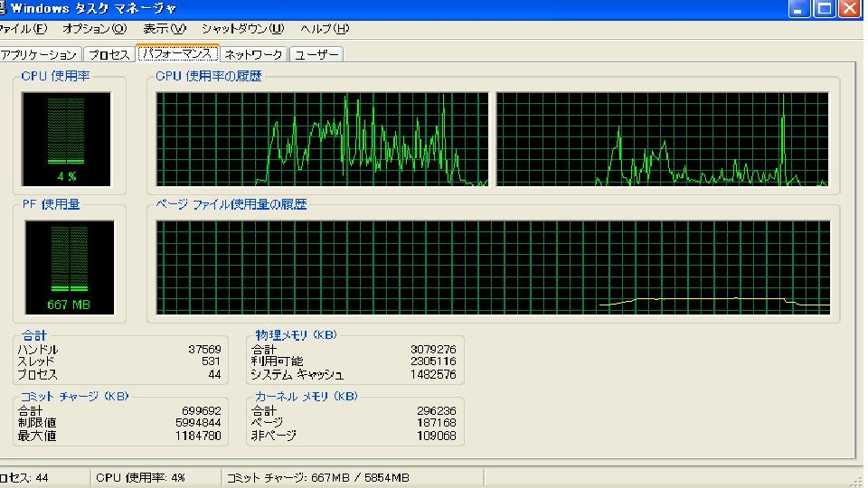Minimize the Task Manager window
Viewport: 868px width, 488px height.
[x=798, y=8]
